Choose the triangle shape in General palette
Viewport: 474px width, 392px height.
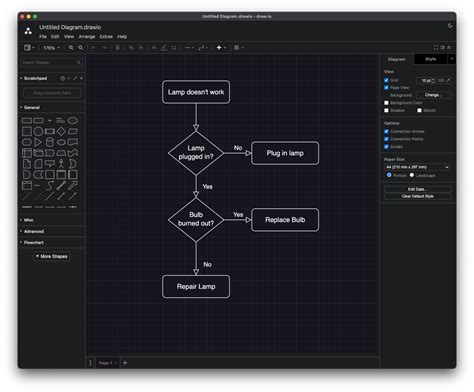38,142
